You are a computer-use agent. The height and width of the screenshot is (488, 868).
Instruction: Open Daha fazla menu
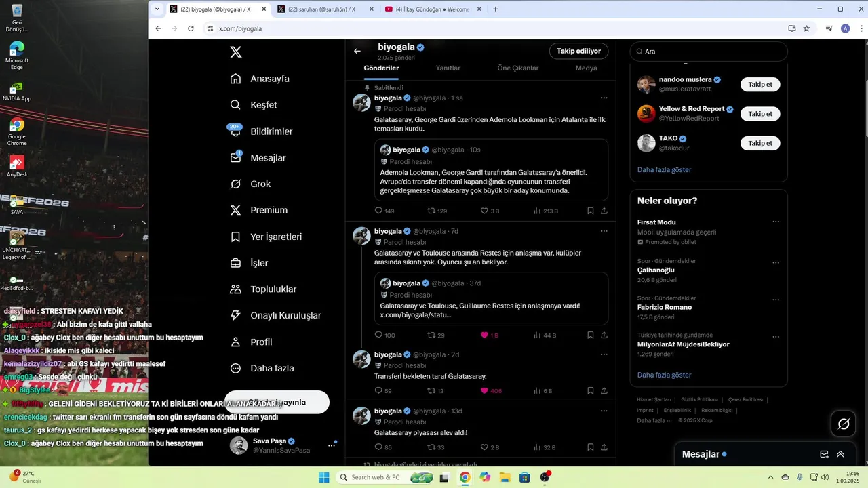262,368
